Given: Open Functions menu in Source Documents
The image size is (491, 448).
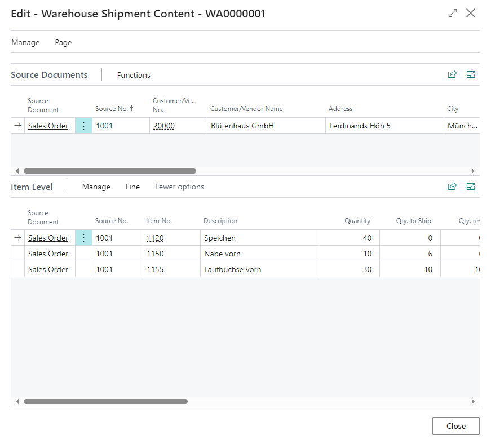Looking at the screenshot, I should pos(134,75).
